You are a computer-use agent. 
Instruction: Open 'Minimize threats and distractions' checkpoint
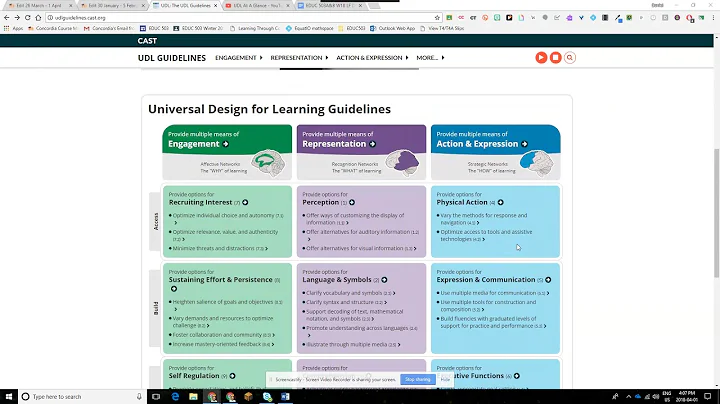tap(218, 248)
